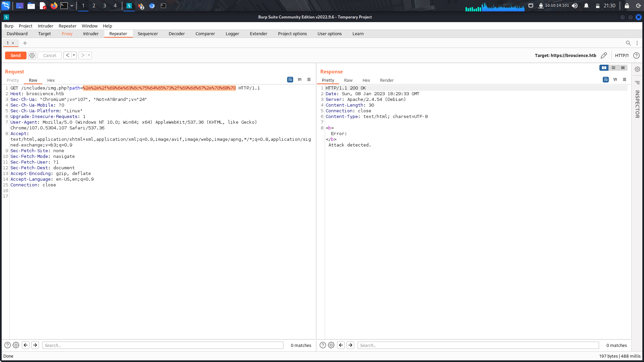
Task: Click the Send button
Action: click(15, 55)
